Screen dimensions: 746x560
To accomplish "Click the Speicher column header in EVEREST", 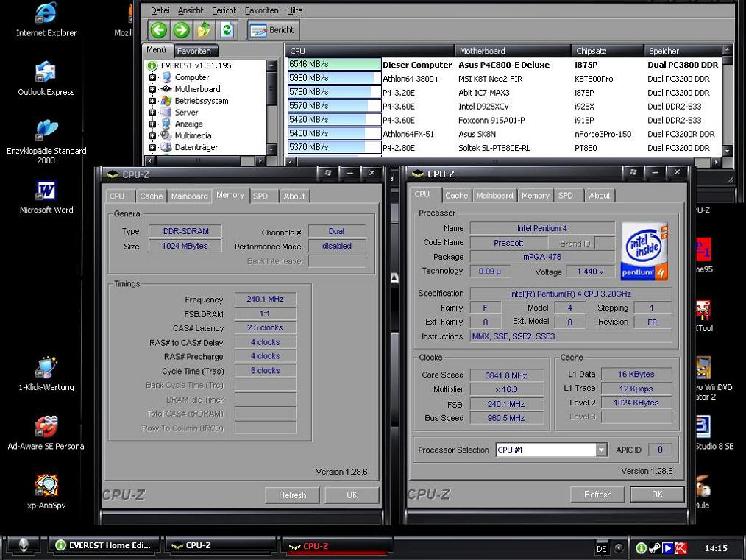I will (x=683, y=51).
